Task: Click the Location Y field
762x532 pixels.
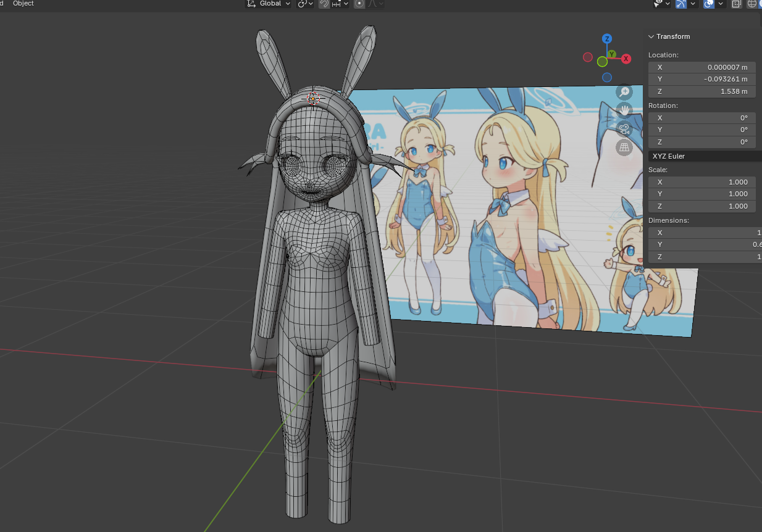Action: point(702,79)
